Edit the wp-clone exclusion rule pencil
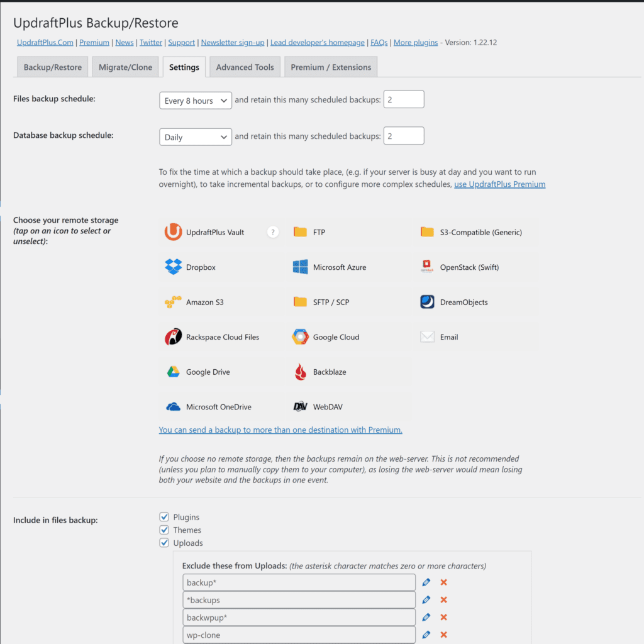644x644 pixels. click(426, 635)
